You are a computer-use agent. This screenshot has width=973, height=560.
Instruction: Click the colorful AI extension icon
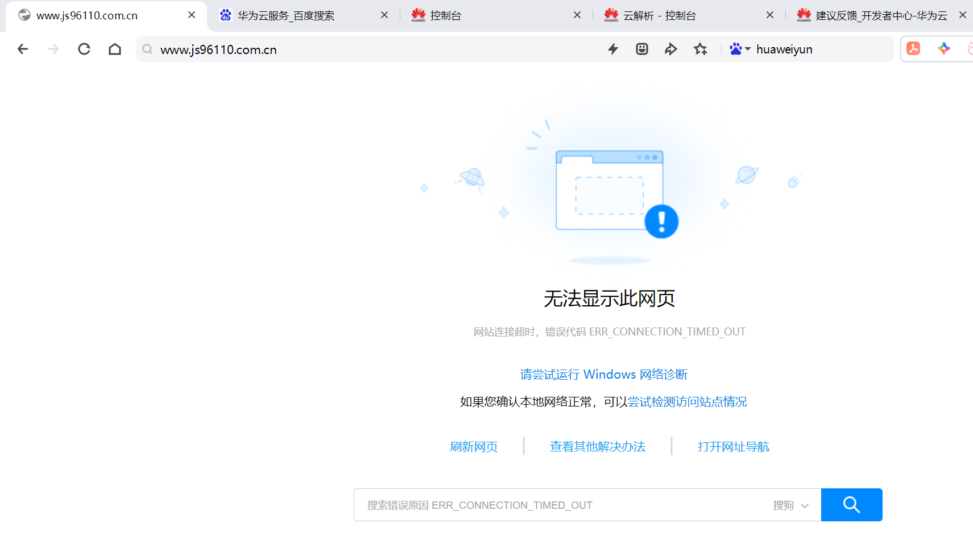click(944, 48)
